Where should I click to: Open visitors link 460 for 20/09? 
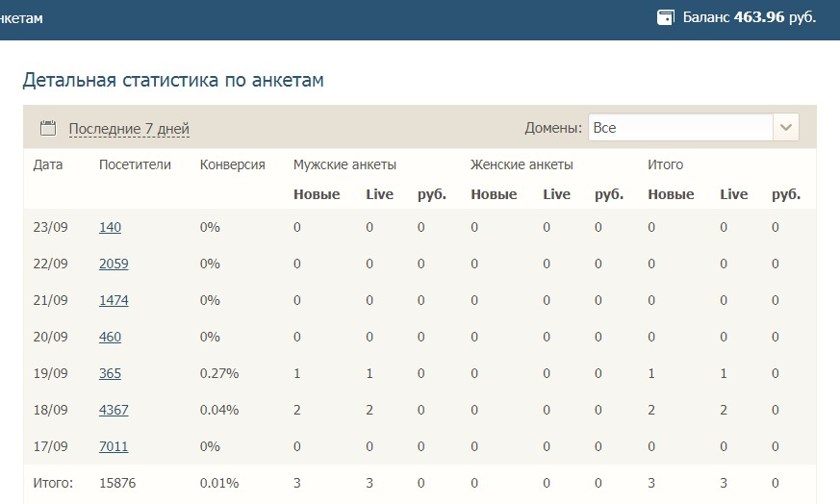click(x=110, y=337)
